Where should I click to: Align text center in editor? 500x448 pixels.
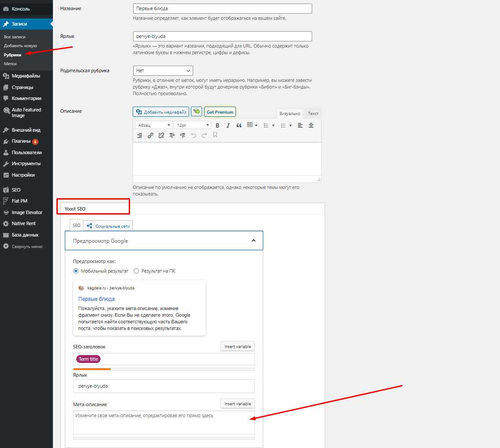click(x=311, y=126)
